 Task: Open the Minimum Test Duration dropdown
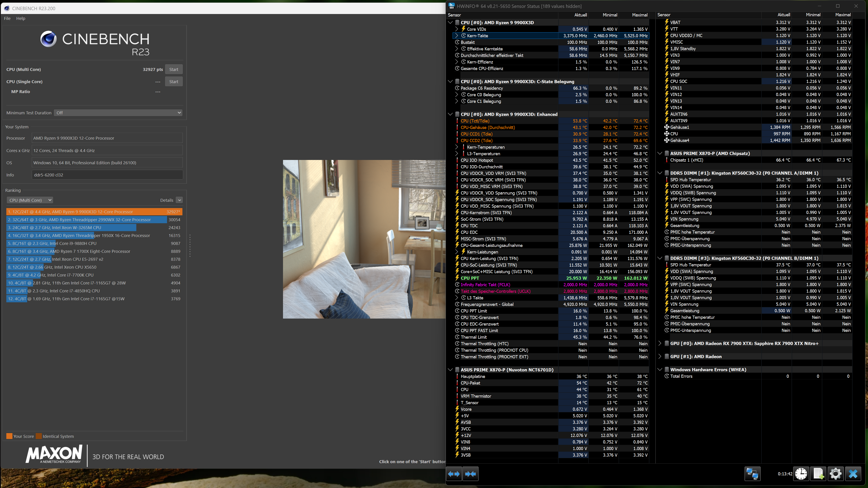click(118, 113)
